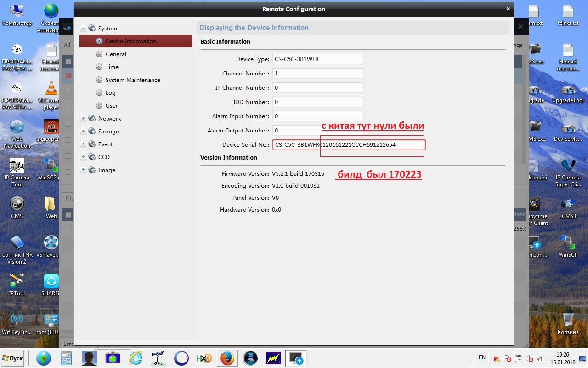Open the UpgradeTool desktop icon

point(568,91)
